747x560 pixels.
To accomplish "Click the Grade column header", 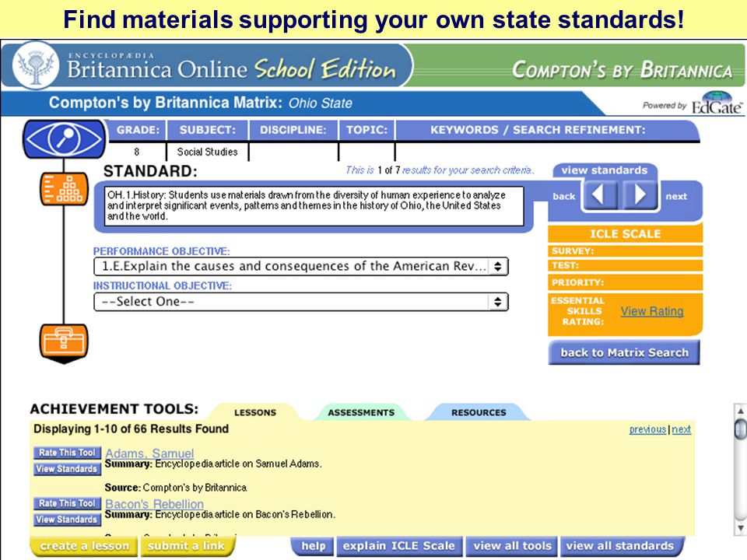I will pyautogui.click(x=138, y=130).
